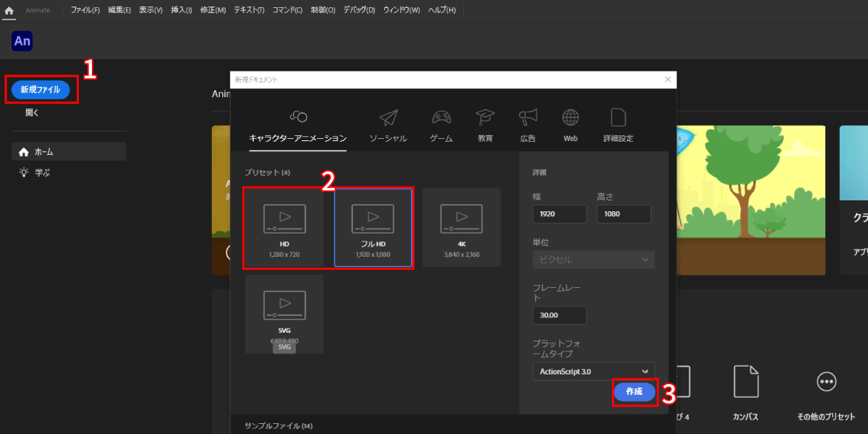
Task: Select the ソーシャル category tab
Action: [388, 127]
